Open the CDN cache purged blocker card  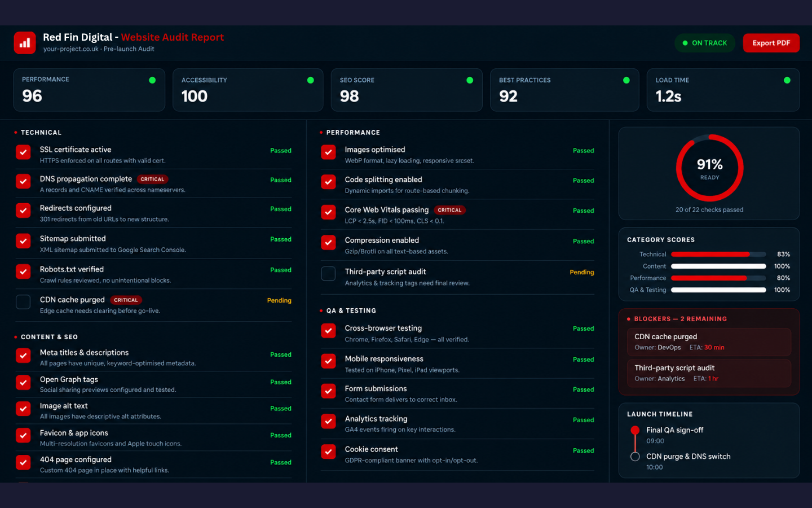pos(709,341)
